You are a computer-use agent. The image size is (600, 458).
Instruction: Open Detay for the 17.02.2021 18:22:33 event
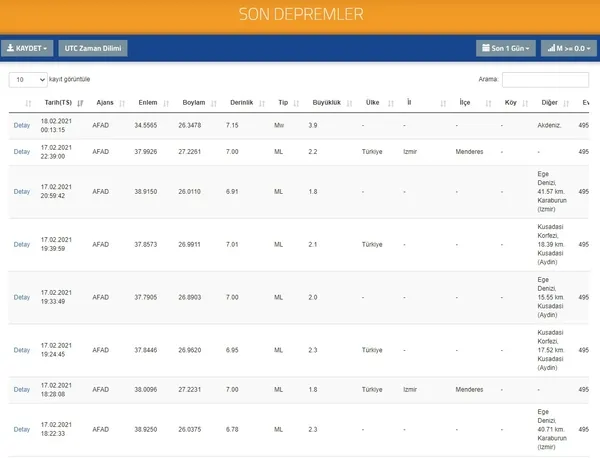22,429
